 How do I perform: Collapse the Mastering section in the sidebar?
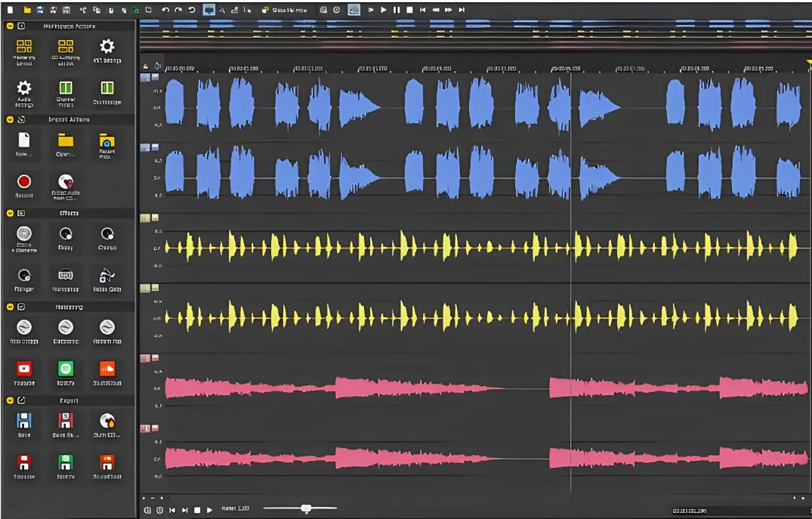tap(10, 307)
